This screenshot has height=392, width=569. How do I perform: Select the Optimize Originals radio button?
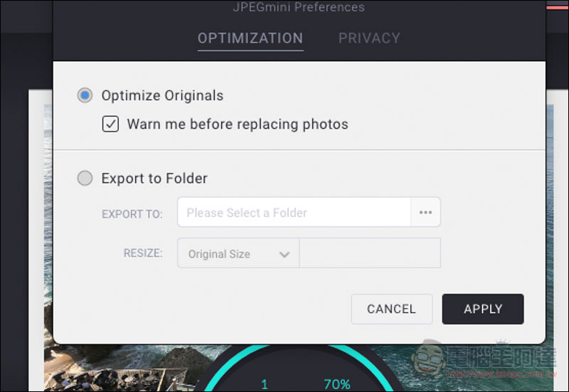pos(85,95)
